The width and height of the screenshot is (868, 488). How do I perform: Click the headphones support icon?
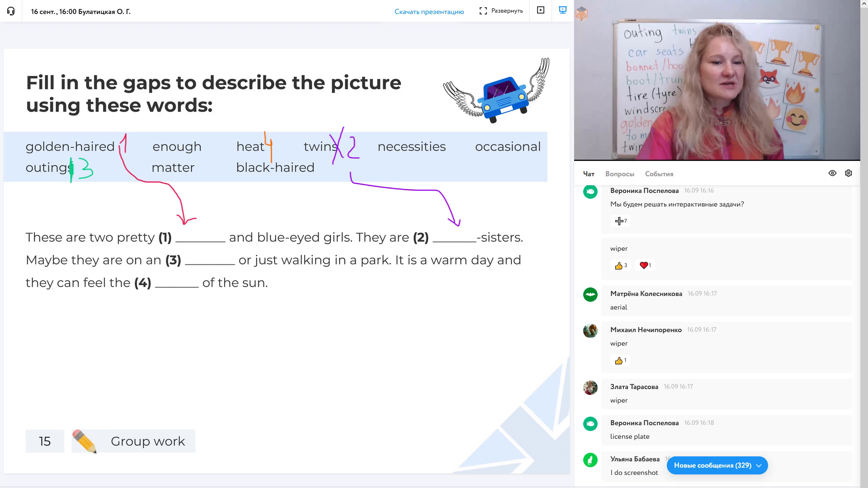11,11
